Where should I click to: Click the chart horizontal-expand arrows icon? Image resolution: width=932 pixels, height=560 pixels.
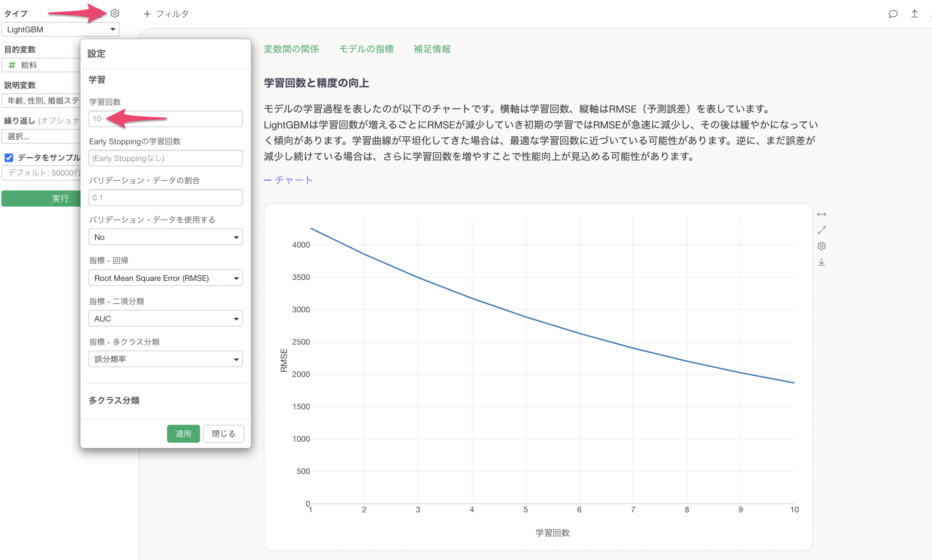tap(821, 214)
